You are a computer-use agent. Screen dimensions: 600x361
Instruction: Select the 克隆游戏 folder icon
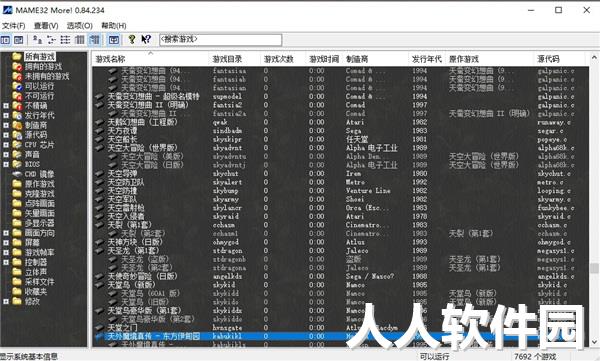[17, 194]
